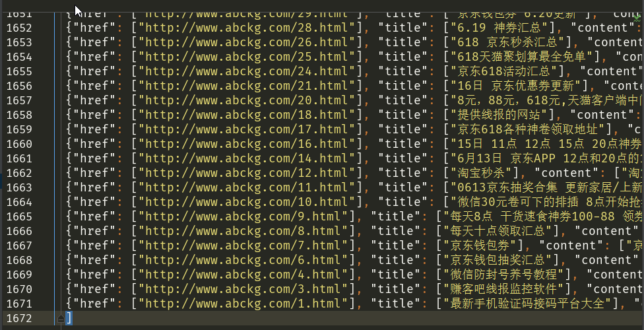Viewport: 644px width, 330px height.
Task: Click the title text "618 京东秒杀汇总"
Action: (x=509, y=42)
